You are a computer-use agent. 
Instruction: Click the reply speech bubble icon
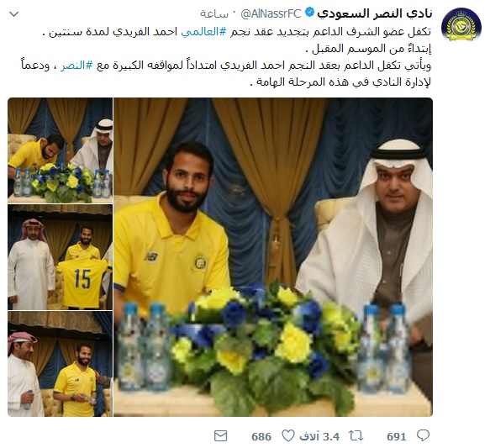pos(423,435)
